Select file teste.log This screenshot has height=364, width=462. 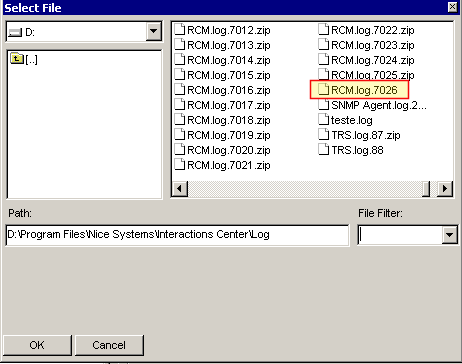346,120
